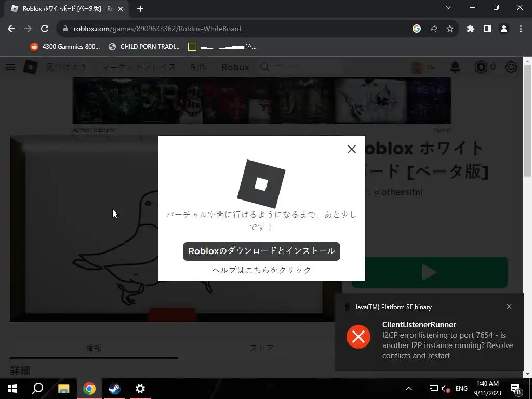
Task: Click the network tray icon
Action: [x=434, y=389]
